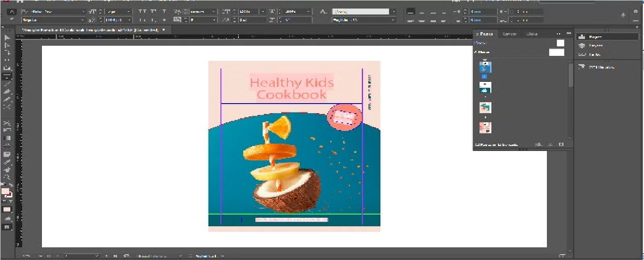
Task: Click the Apply Color swatch button
Action: (7, 210)
